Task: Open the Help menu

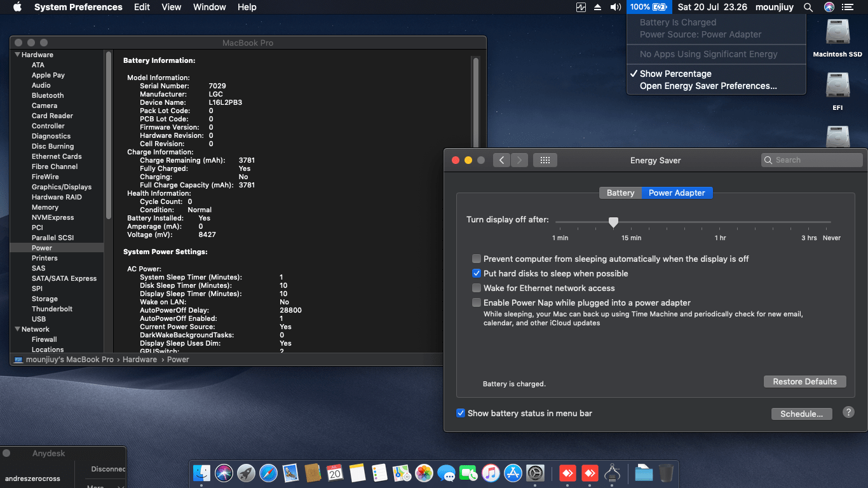Action: 247,7
